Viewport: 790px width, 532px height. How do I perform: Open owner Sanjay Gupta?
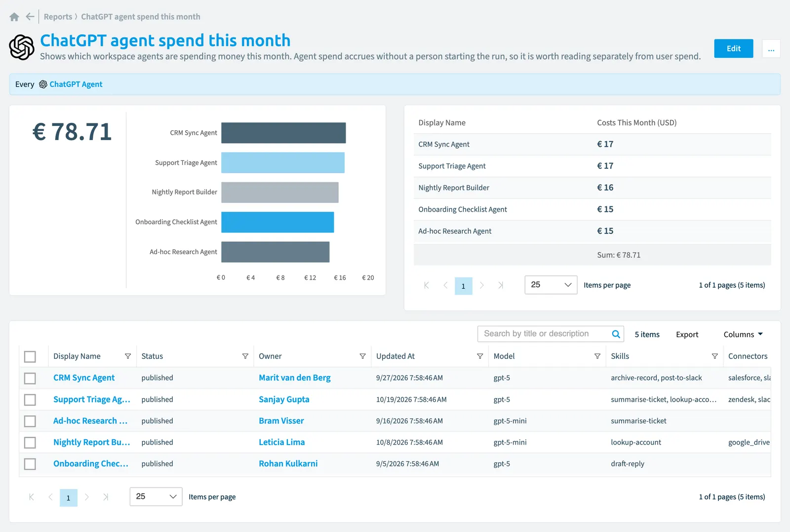click(284, 399)
